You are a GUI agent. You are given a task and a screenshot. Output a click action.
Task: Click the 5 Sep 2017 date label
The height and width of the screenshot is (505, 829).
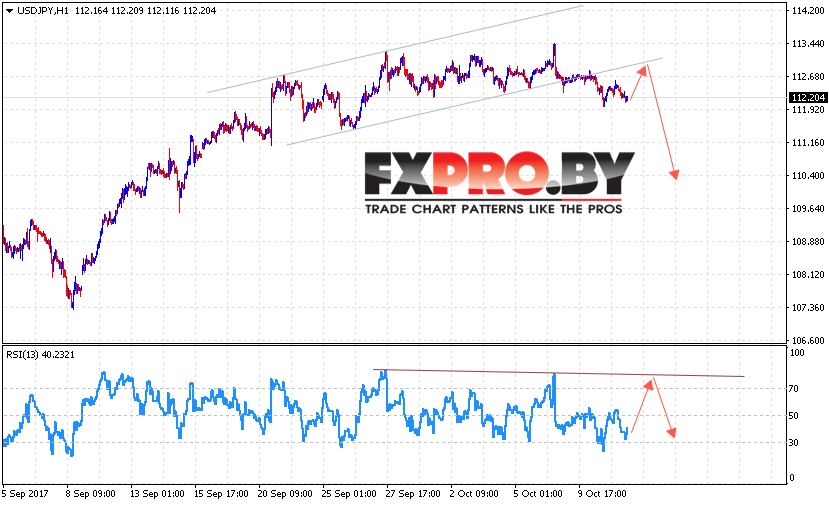[25, 494]
